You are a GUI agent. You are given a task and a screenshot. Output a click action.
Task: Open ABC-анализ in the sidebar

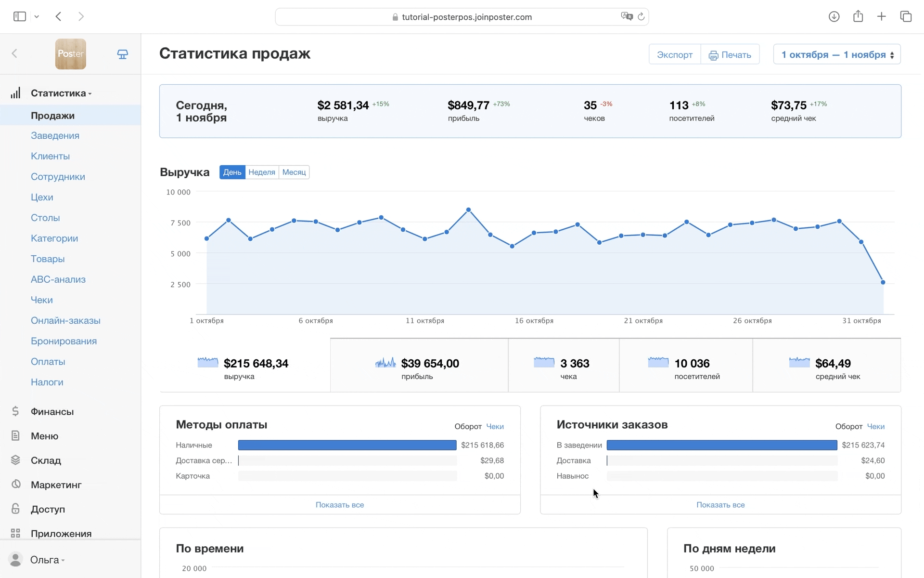pos(58,279)
